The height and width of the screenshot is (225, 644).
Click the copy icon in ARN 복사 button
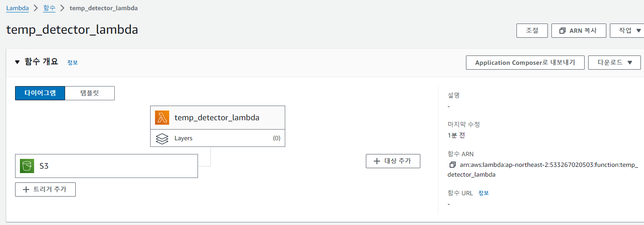[x=563, y=31]
